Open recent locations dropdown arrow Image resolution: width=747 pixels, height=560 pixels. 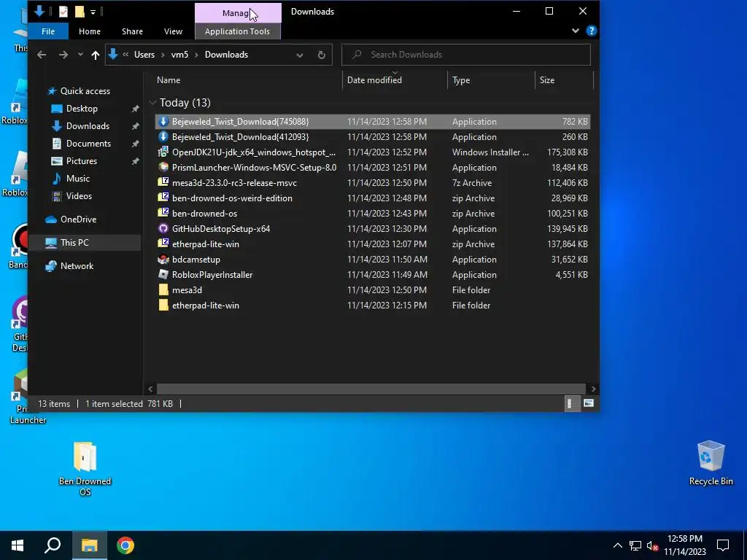80,55
